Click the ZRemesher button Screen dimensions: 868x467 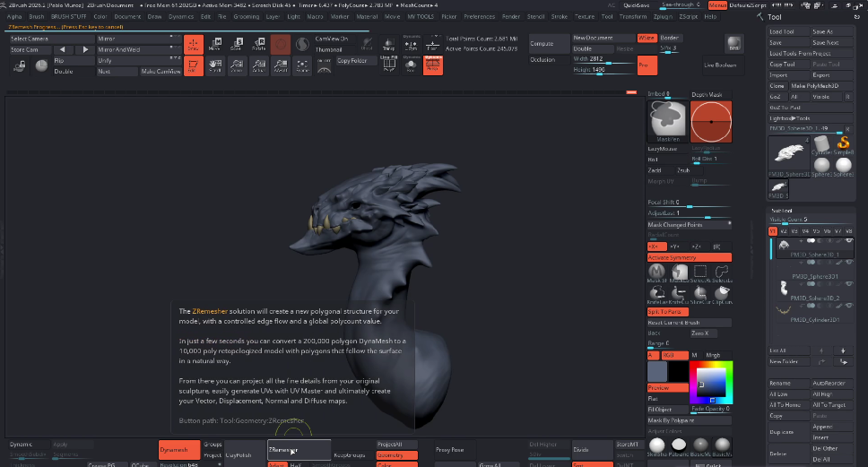pos(299,450)
